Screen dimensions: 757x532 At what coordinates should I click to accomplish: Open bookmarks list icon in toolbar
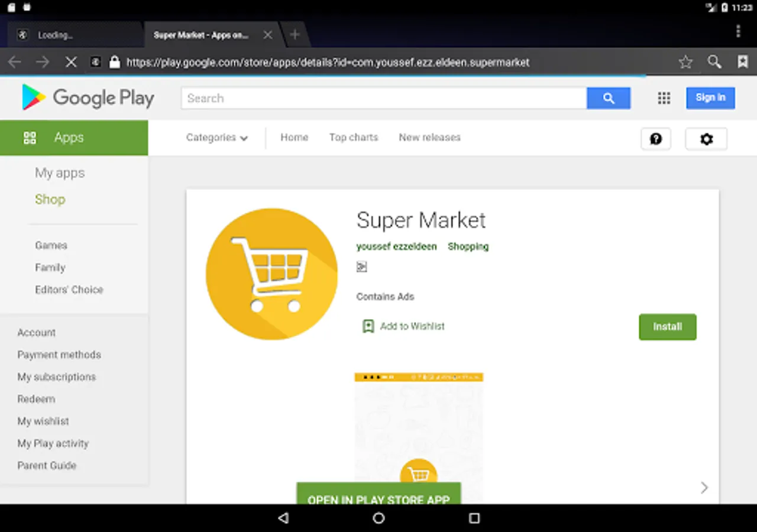(743, 62)
